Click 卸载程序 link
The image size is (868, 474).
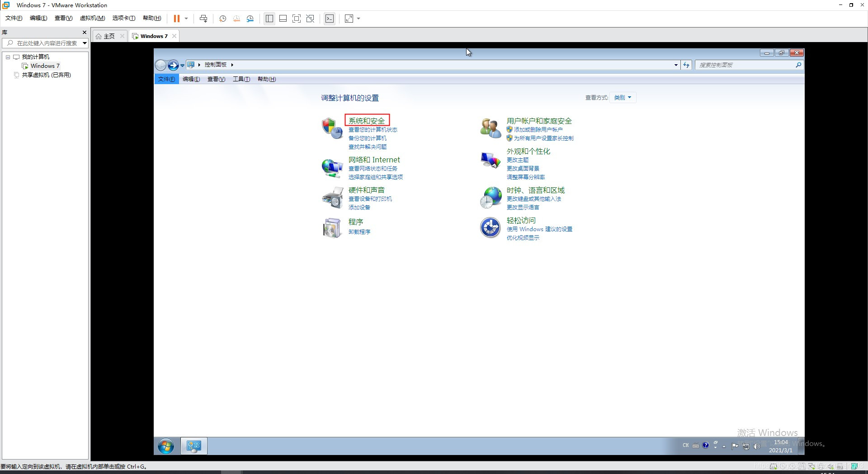(x=359, y=232)
